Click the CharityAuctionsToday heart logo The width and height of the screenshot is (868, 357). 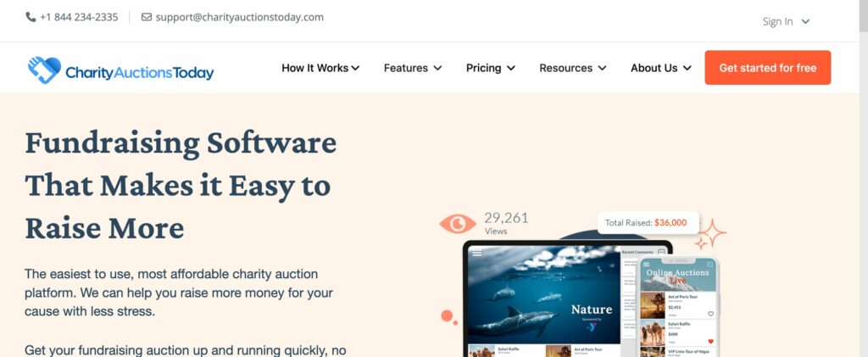44,70
